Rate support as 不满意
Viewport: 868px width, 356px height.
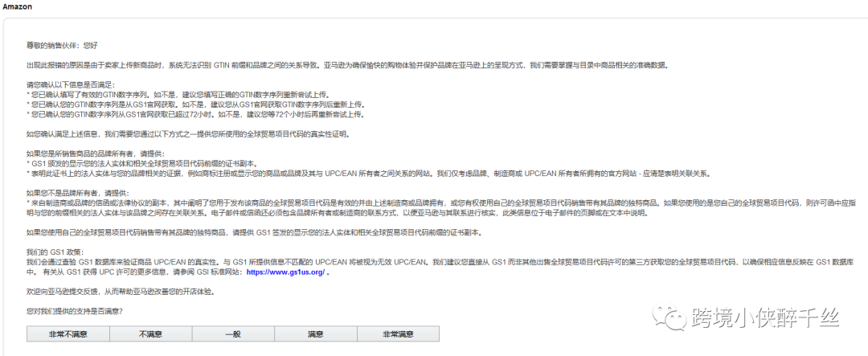[x=150, y=333]
